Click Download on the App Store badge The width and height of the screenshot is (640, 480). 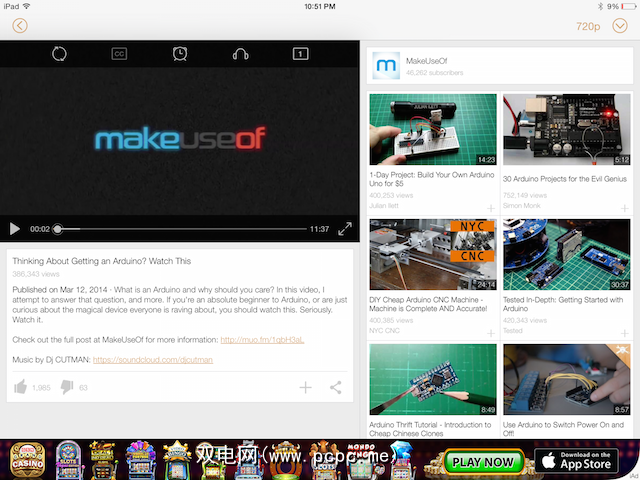[x=576, y=460]
